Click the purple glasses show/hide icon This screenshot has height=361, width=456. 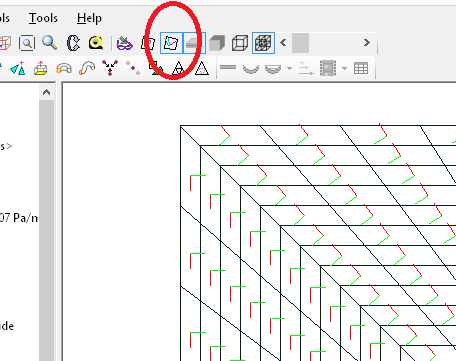click(x=125, y=43)
